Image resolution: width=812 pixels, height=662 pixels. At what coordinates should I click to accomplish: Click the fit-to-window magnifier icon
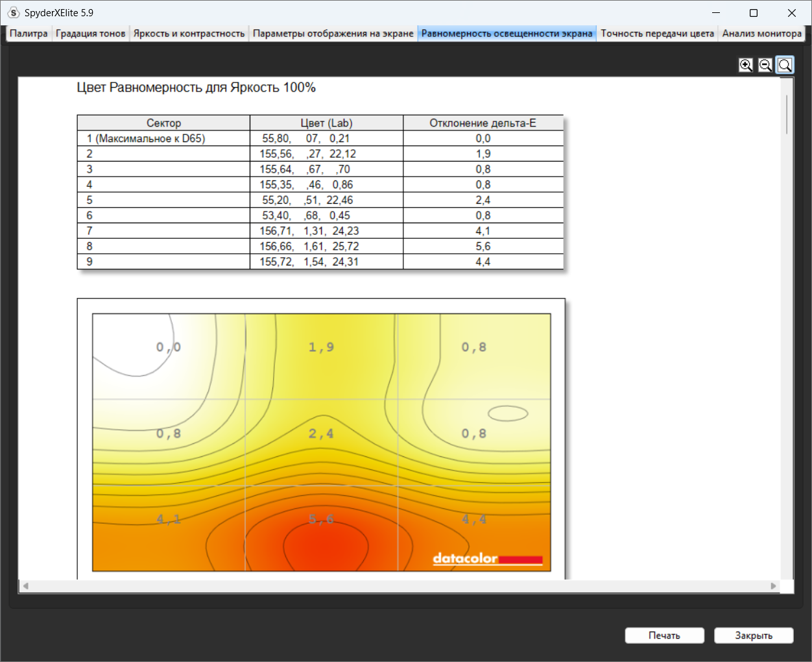point(785,65)
